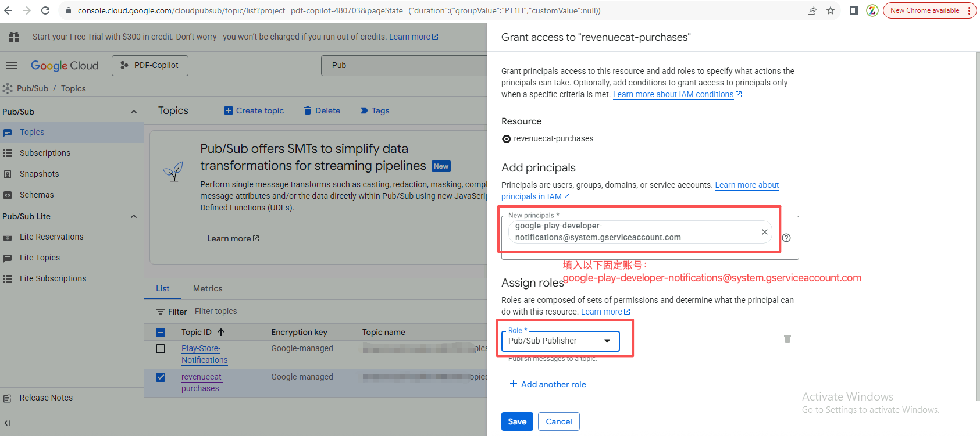Open the Schemas icon in sidebar
Image resolution: width=980 pixels, height=436 pixels.
tap(8, 195)
